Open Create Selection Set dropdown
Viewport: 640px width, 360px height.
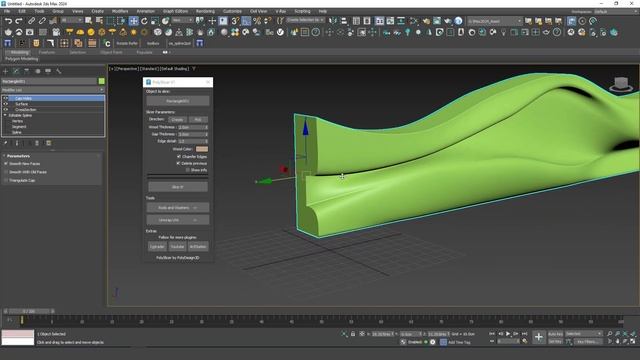coord(305,20)
